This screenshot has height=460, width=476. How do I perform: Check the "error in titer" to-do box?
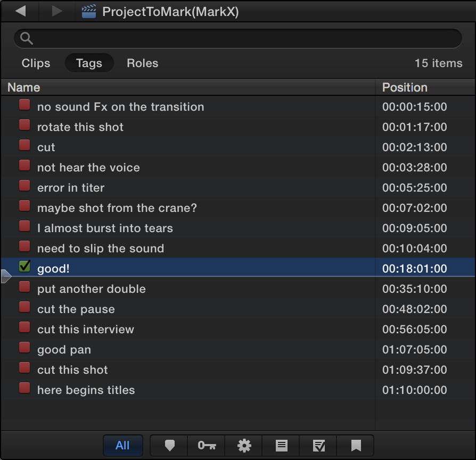[24, 185]
